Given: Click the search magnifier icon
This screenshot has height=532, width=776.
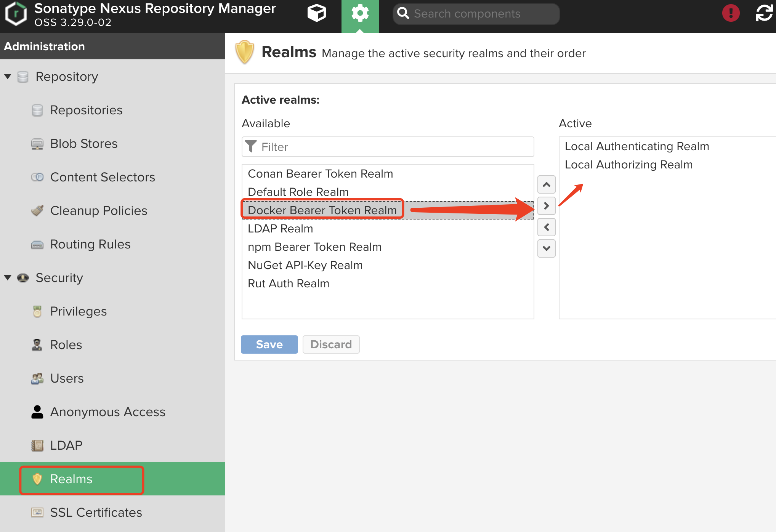Looking at the screenshot, I should pyautogui.click(x=403, y=13).
